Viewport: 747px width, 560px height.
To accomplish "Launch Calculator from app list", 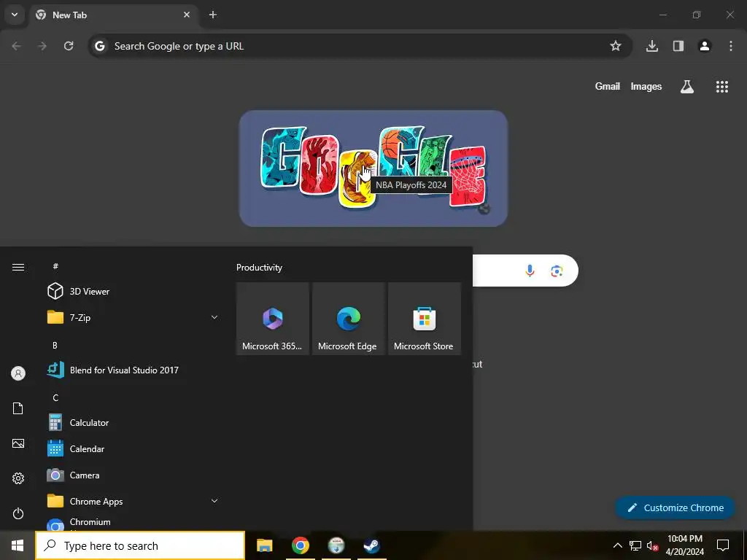I will 133,422.
